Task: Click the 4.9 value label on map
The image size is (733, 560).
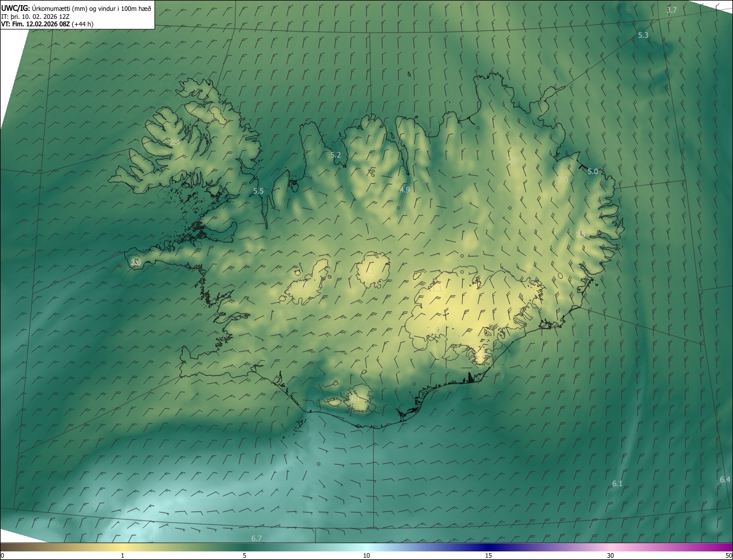Action: tap(405, 190)
